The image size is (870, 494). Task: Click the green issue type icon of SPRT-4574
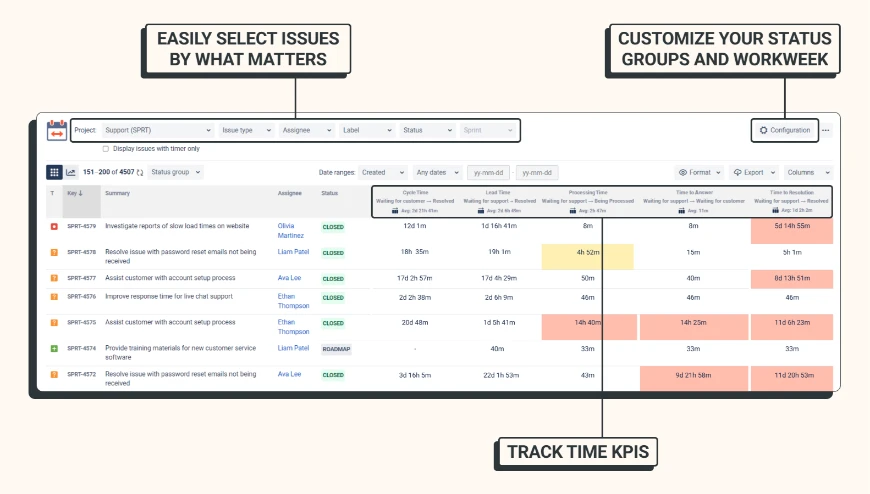coord(54,349)
